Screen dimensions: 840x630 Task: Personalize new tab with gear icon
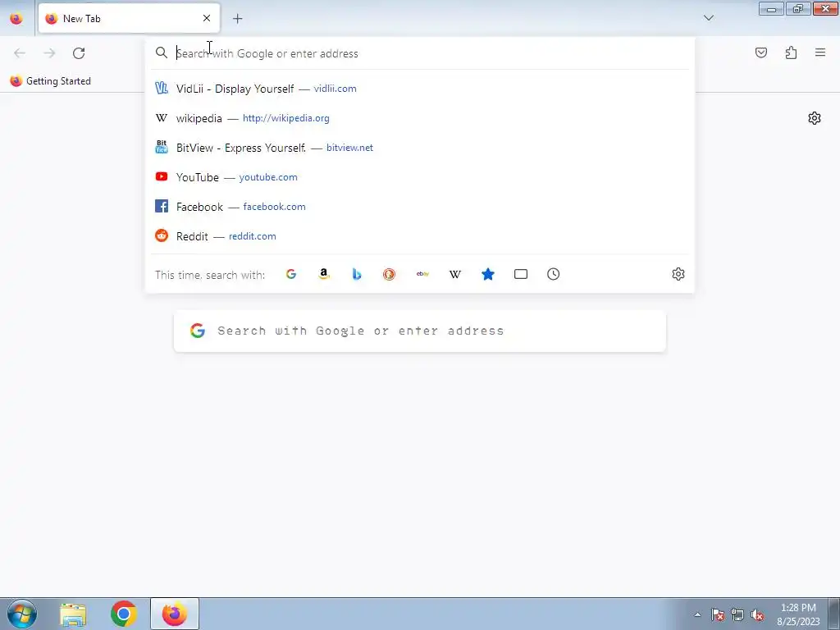[x=815, y=118]
